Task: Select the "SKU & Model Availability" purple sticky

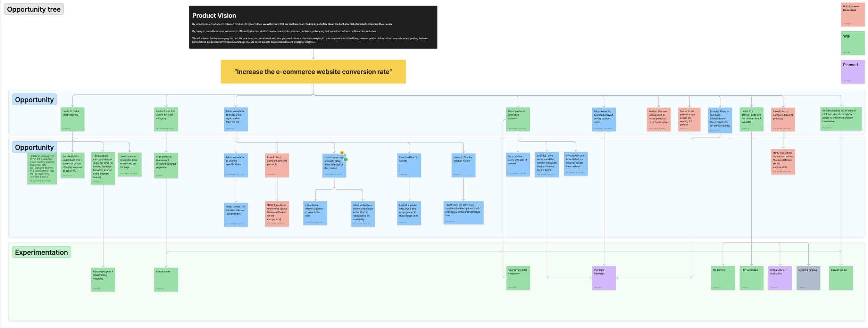Action: pyautogui.click(x=780, y=278)
